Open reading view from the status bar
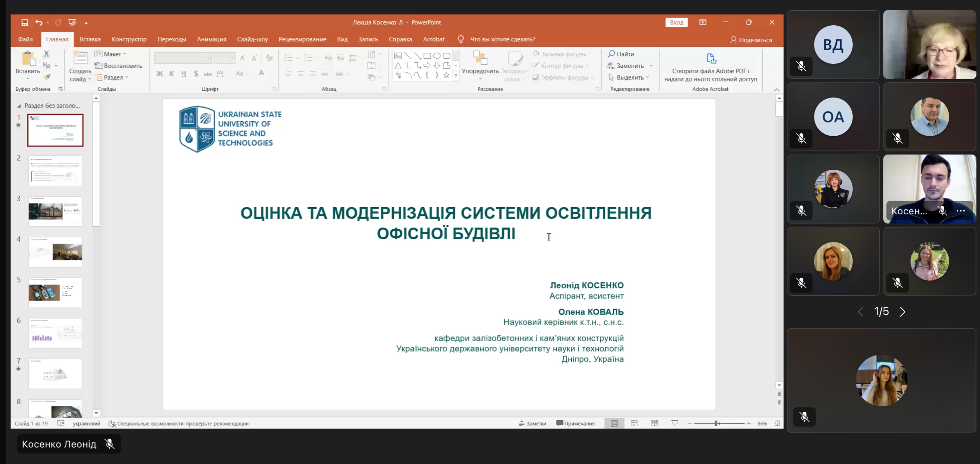The width and height of the screenshot is (980, 464). [x=654, y=423]
